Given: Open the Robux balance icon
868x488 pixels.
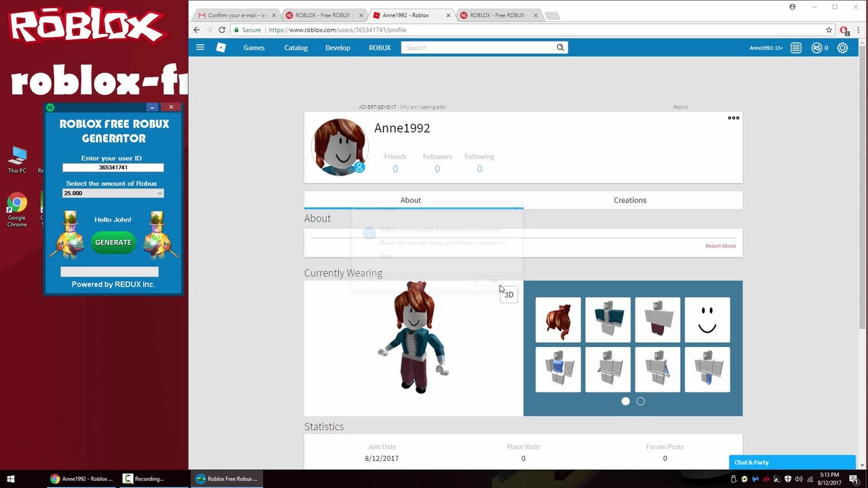Looking at the screenshot, I should [816, 48].
